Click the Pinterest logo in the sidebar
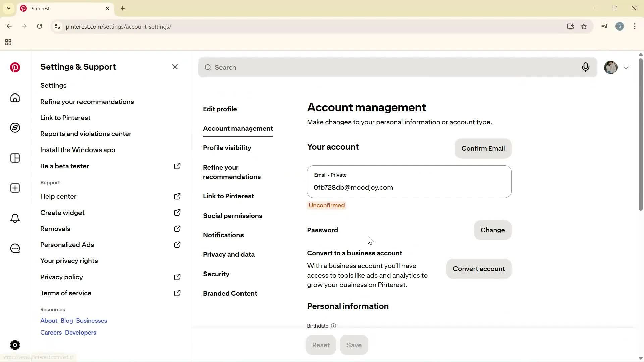Screen dimensions: 644x362 (15, 67)
